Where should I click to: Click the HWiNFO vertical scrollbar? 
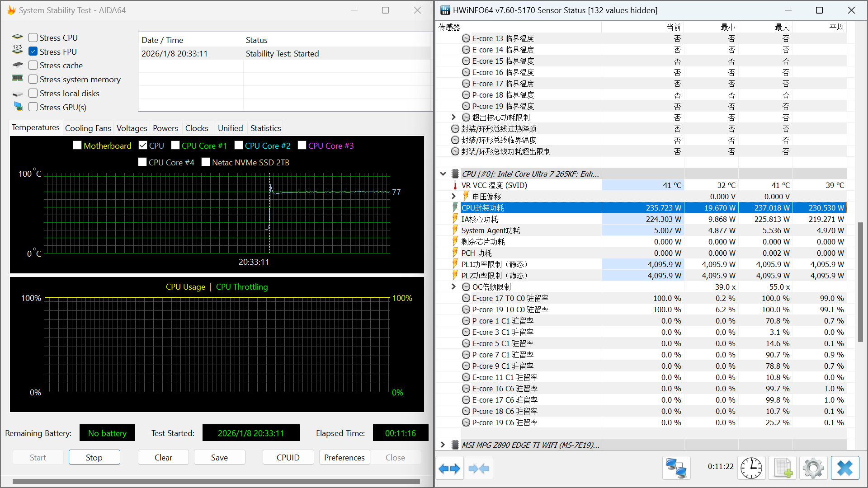[860, 280]
